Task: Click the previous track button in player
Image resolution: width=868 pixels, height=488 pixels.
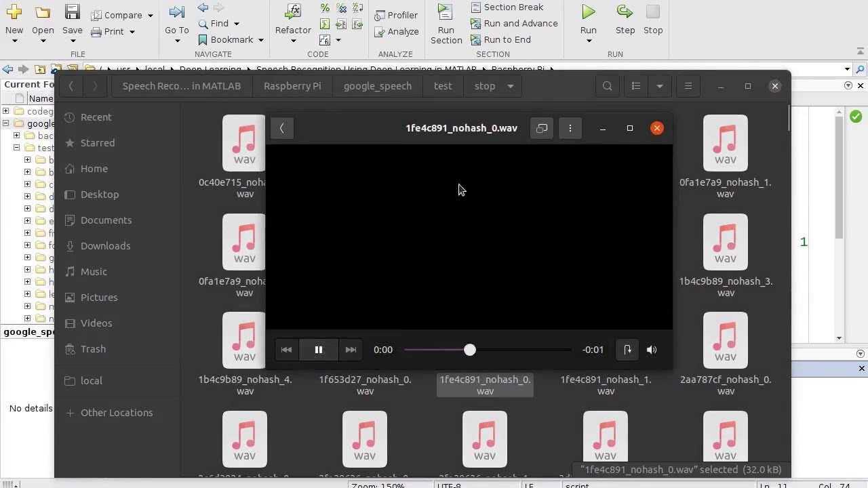Action: [x=286, y=350]
